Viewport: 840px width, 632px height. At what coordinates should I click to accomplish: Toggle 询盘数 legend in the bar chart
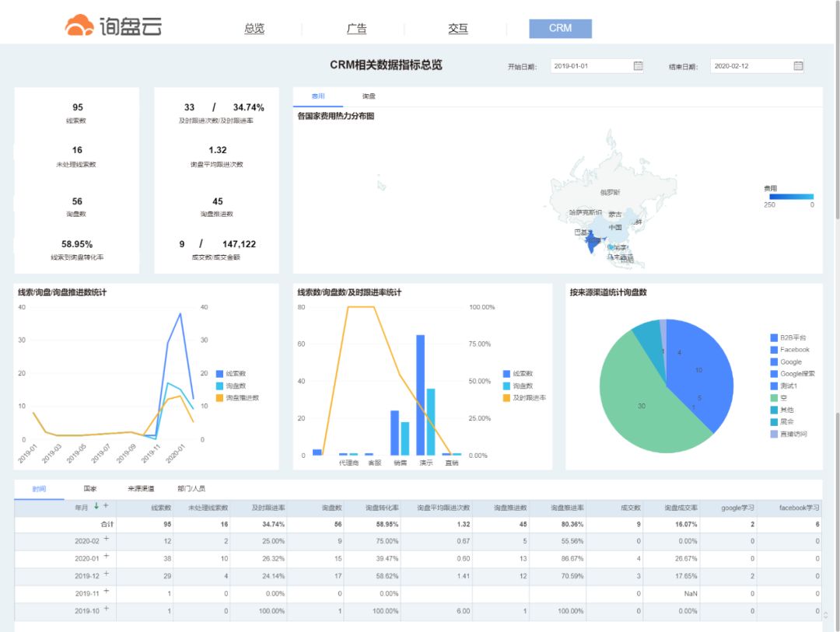coord(518,386)
